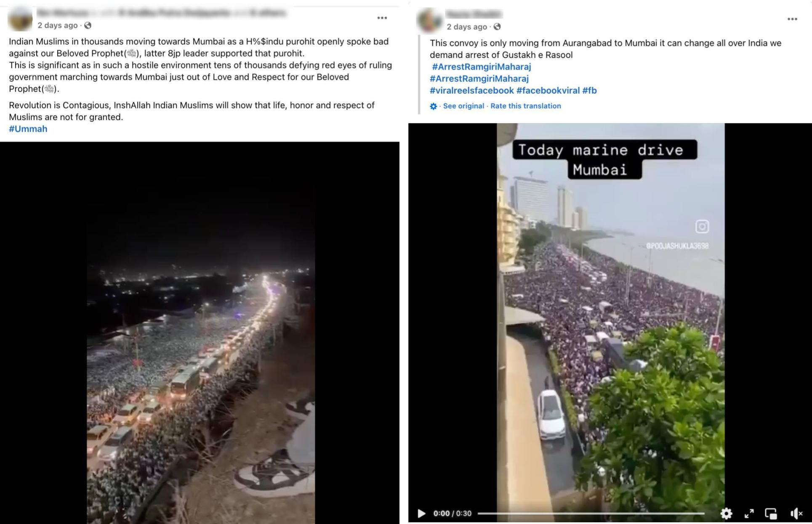Unmute the video sound
Viewport: 812px width, 524px height.
(796, 513)
